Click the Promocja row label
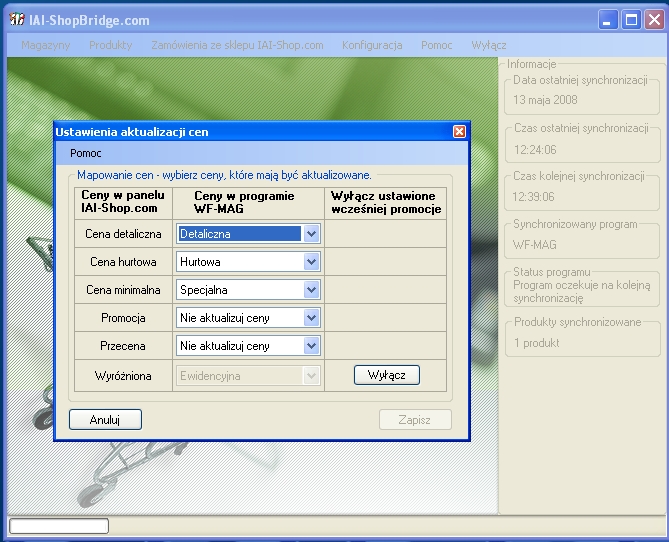This screenshot has height=542, width=669. (123, 318)
